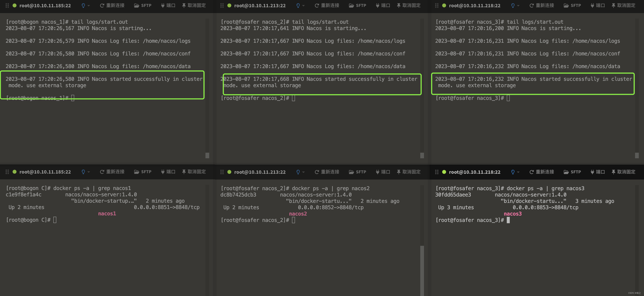Image resolution: width=644 pixels, height=296 pixels.
Task: Click container name nacos2 in docker output
Action: click(x=298, y=214)
